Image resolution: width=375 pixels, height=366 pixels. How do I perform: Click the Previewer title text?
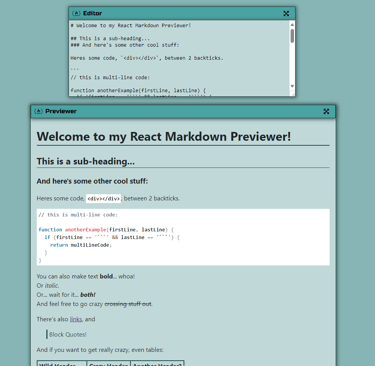(x=61, y=111)
